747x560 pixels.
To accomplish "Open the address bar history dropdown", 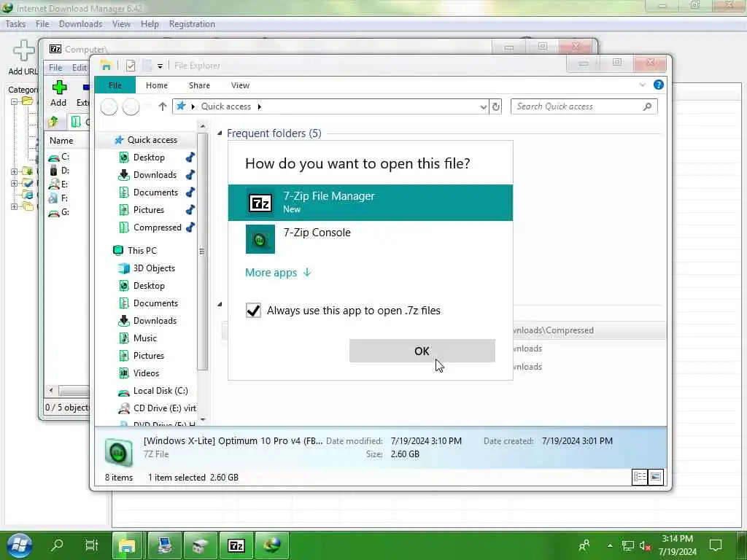I will [x=483, y=106].
